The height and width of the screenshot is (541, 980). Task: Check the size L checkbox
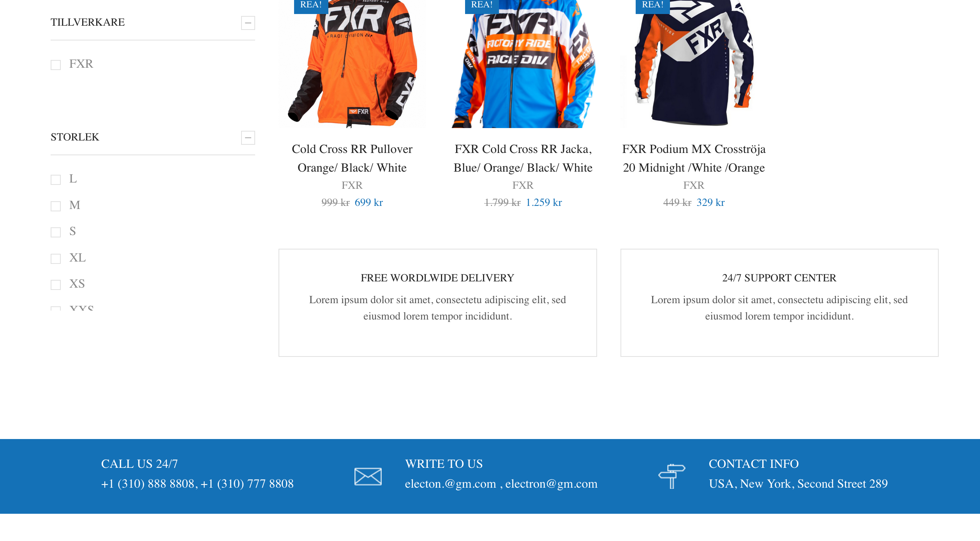click(56, 180)
